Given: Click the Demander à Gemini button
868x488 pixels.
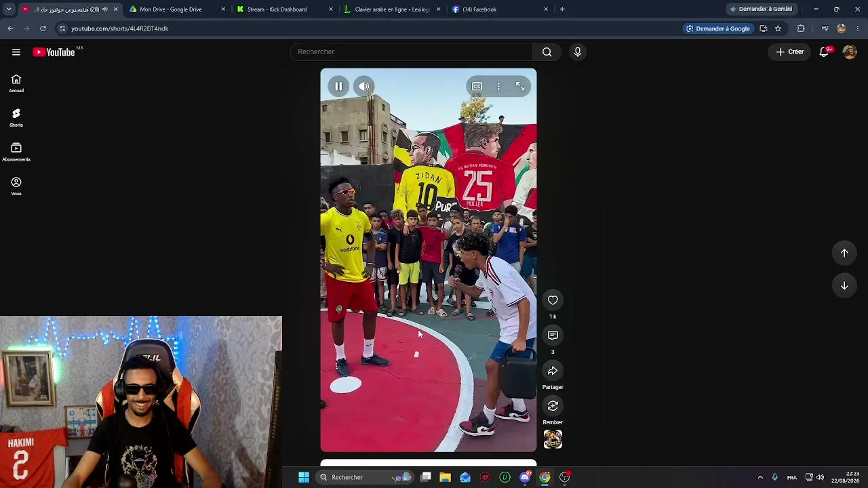Looking at the screenshot, I should coord(761,9).
